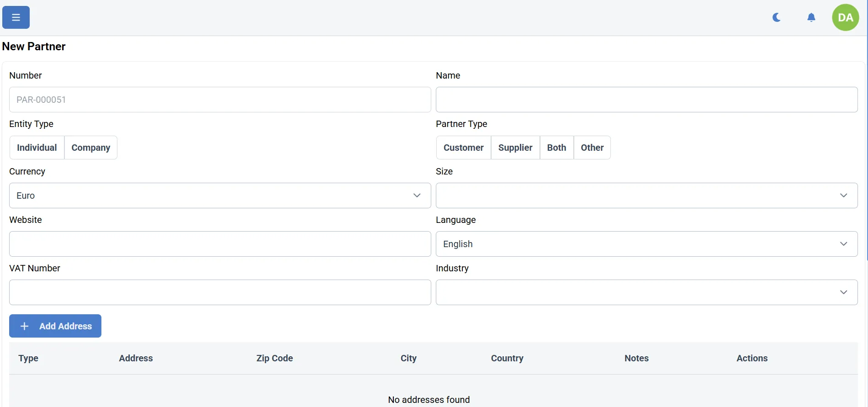Set partner type to Both
The height and width of the screenshot is (407, 868).
(556, 148)
